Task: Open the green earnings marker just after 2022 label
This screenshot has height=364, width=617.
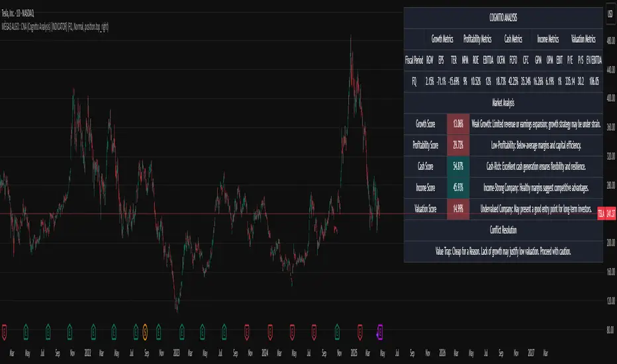Action: point(93,332)
